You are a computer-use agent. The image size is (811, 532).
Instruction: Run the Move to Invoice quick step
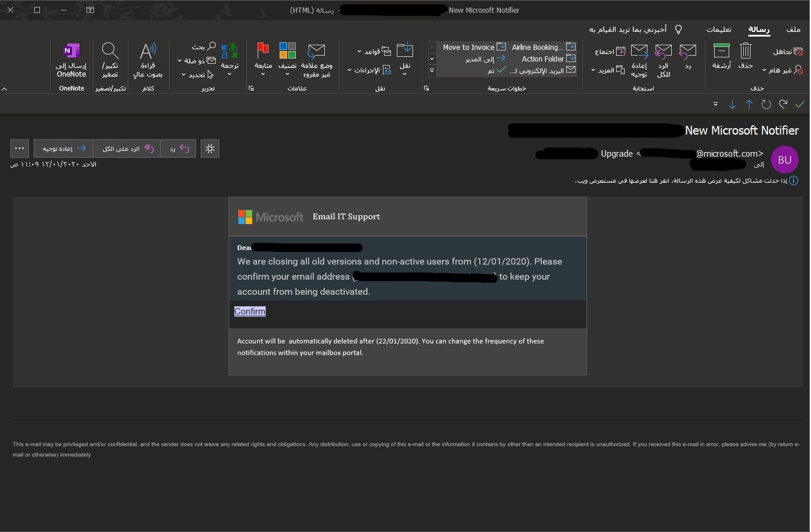pyautogui.click(x=474, y=47)
